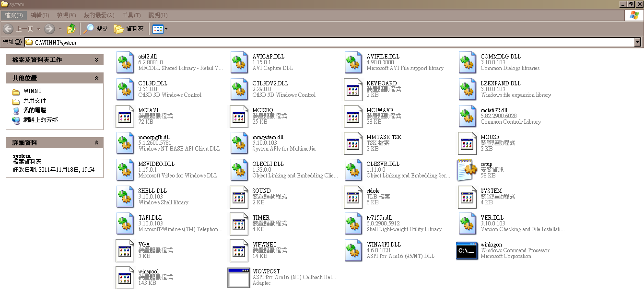Screen dimensions: 644x306
Task: Open the 網路上的芳鄰 link
Action: [41, 120]
